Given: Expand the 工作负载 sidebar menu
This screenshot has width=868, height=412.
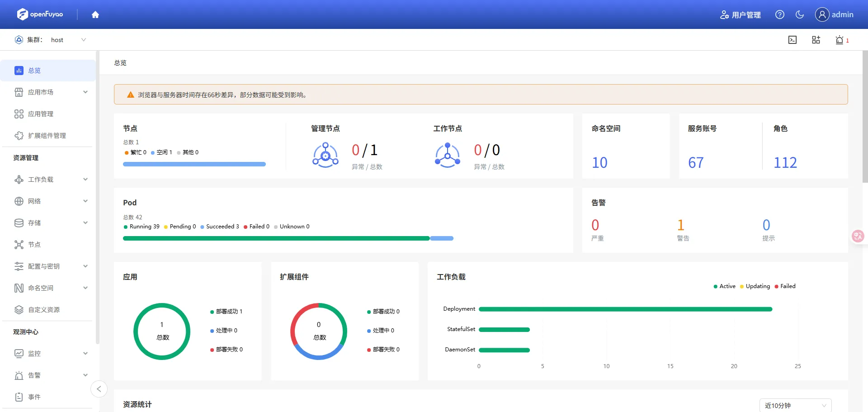Looking at the screenshot, I should [x=50, y=180].
